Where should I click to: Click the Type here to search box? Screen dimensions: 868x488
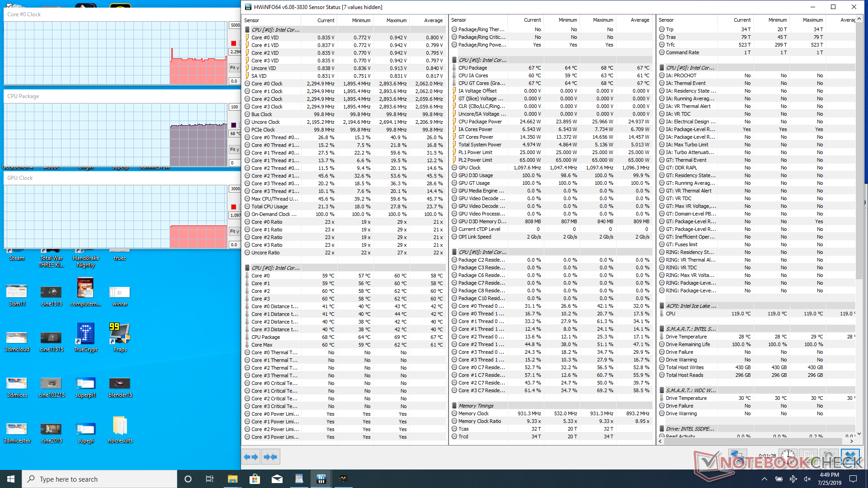pos(99,479)
